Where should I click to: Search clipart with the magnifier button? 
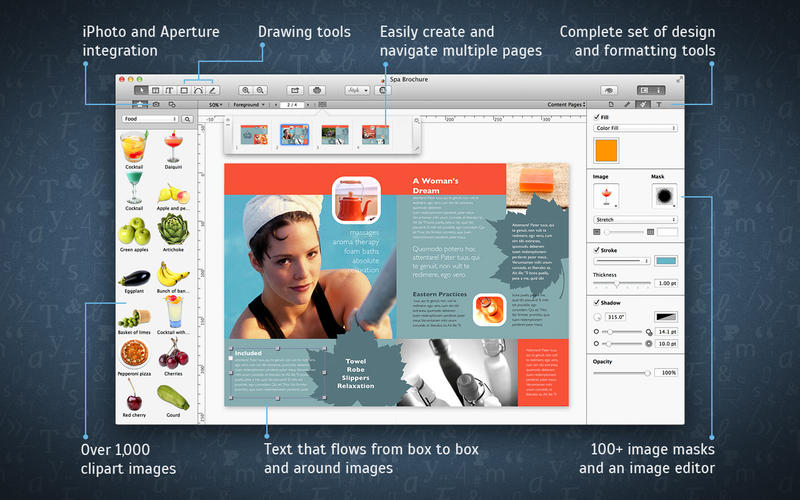tap(188, 119)
